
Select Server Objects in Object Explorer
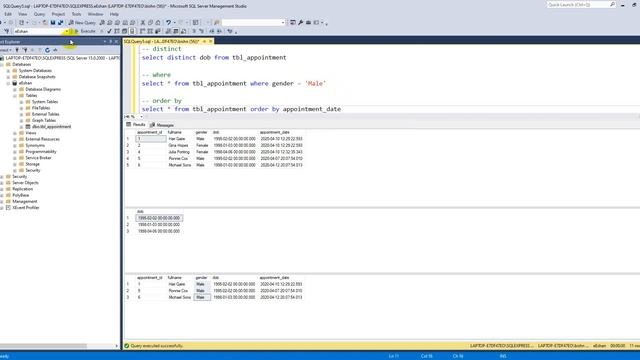(25, 183)
